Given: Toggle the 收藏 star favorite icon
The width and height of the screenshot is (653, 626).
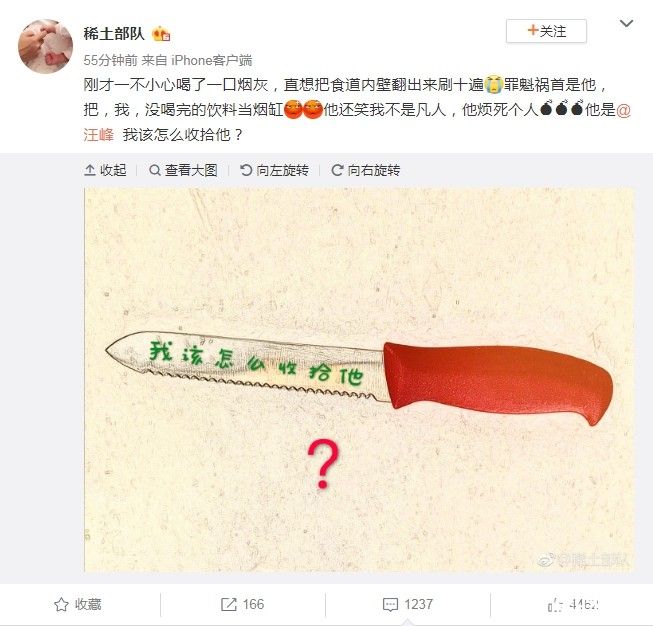Looking at the screenshot, I should [x=61, y=604].
